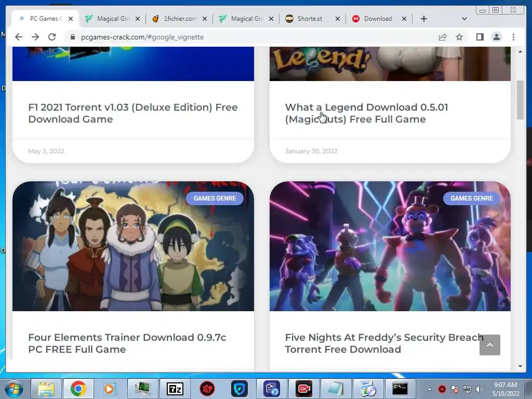Open the blue shield app in taskbar
The width and height of the screenshot is (532, 399).
(239, 389)
